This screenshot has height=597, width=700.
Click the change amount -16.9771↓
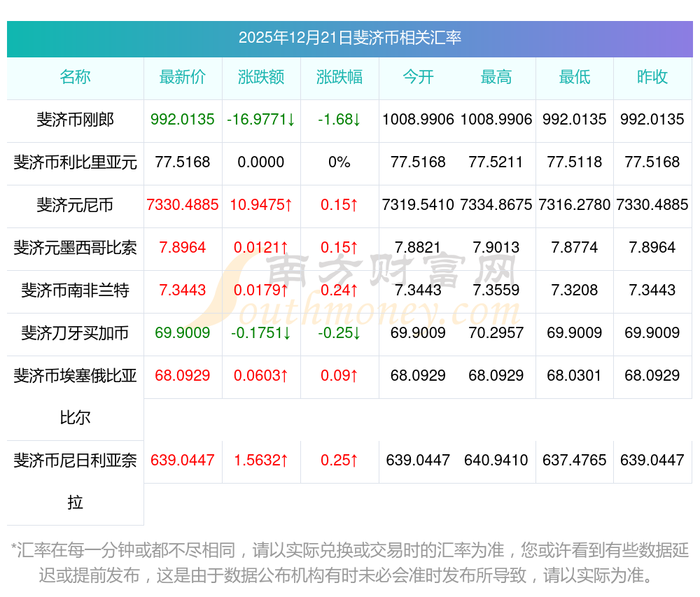261,120
